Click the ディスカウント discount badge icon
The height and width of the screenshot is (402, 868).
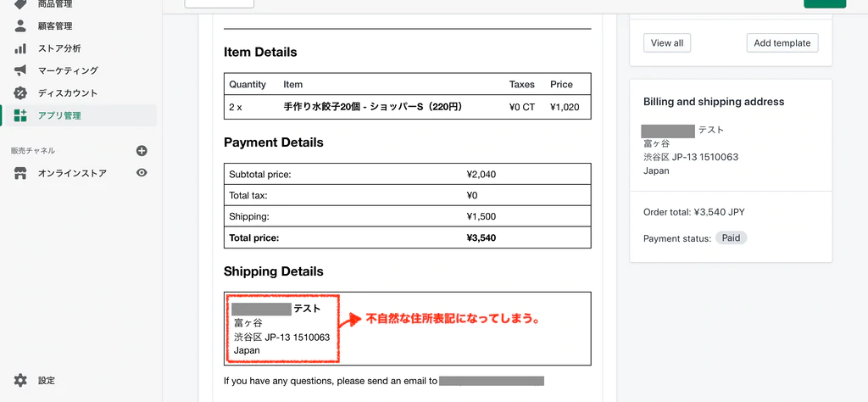point(20,92)
